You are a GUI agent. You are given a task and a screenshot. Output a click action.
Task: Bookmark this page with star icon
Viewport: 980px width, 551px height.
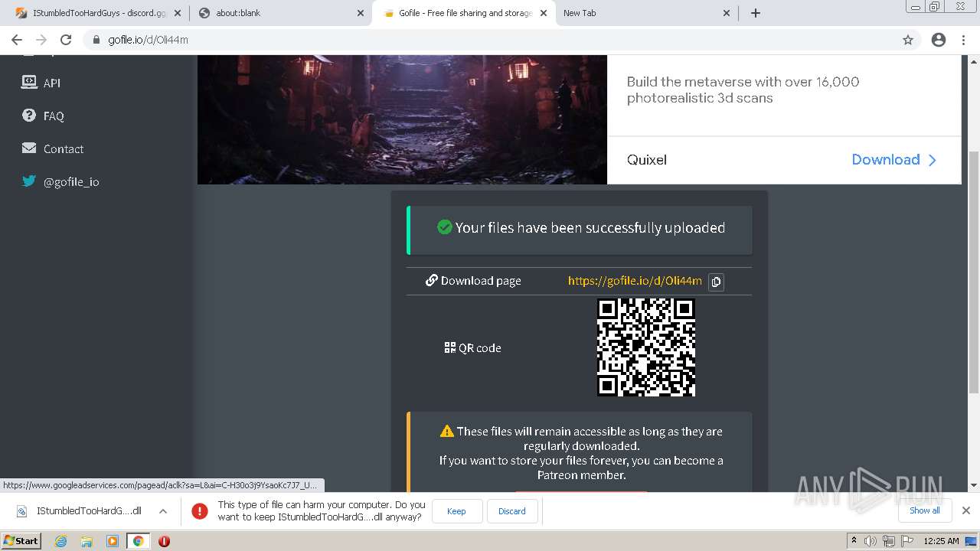tap(908, 40)
